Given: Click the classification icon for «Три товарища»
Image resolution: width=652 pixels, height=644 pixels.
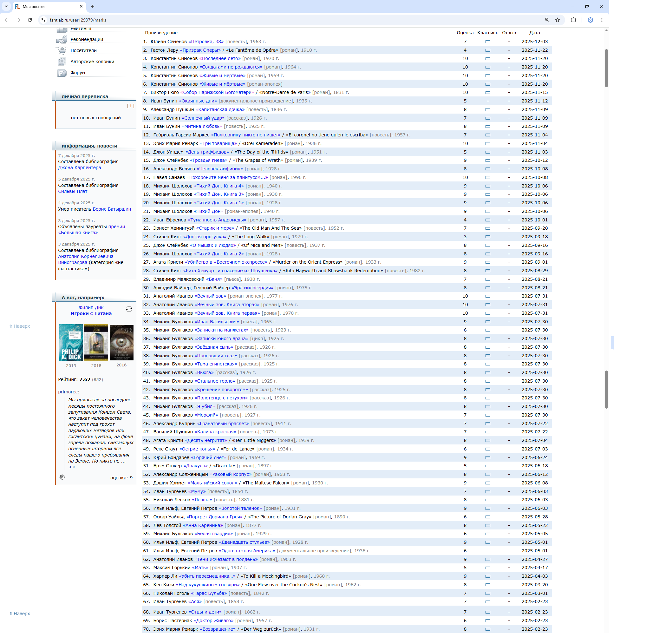Looking at the screenshot, I should click(x=488, y=144).
